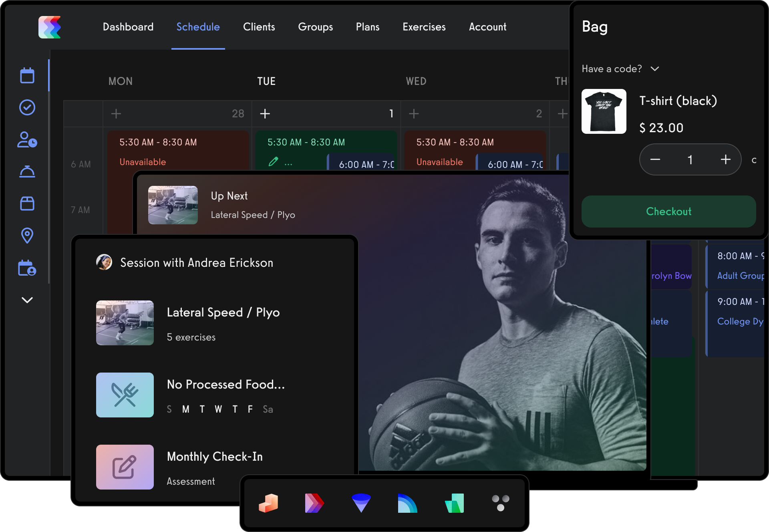
Task: Click the Schedule tab in navigation
Action: coord(198,27)
